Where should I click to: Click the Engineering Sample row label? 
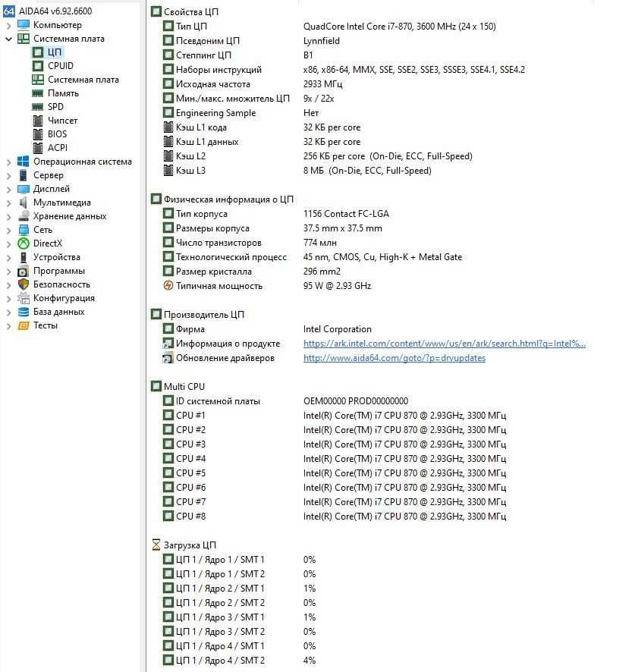tap(215, 113)
